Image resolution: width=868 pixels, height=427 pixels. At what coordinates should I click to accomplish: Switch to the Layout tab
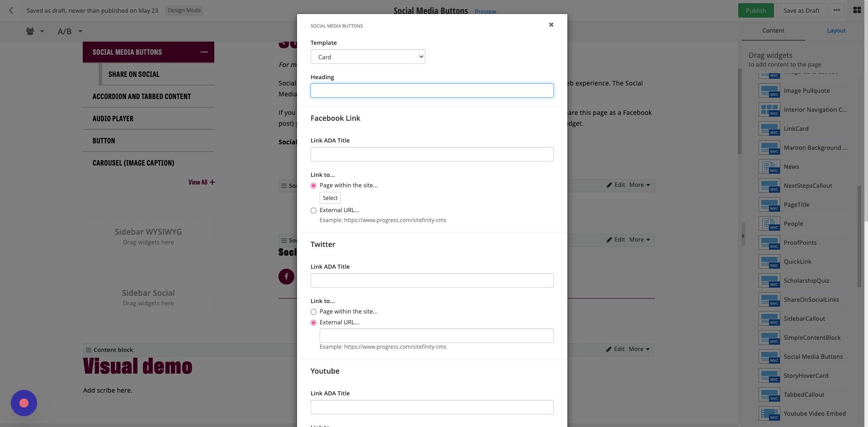point(836,30)
